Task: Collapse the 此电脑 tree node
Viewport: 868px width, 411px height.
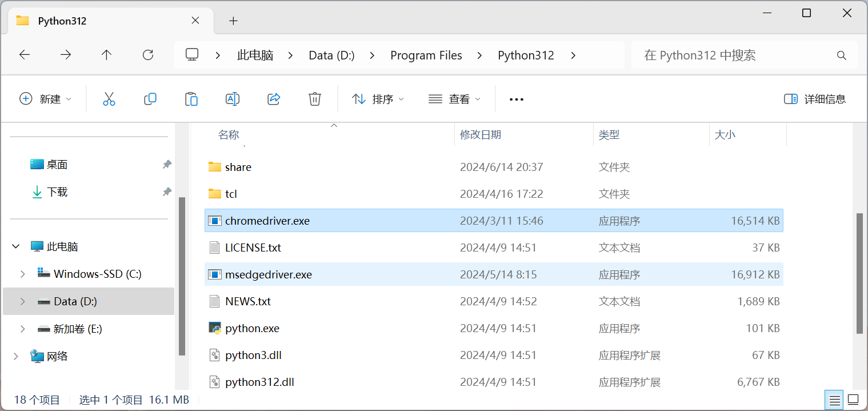Action: pos(15,247)
